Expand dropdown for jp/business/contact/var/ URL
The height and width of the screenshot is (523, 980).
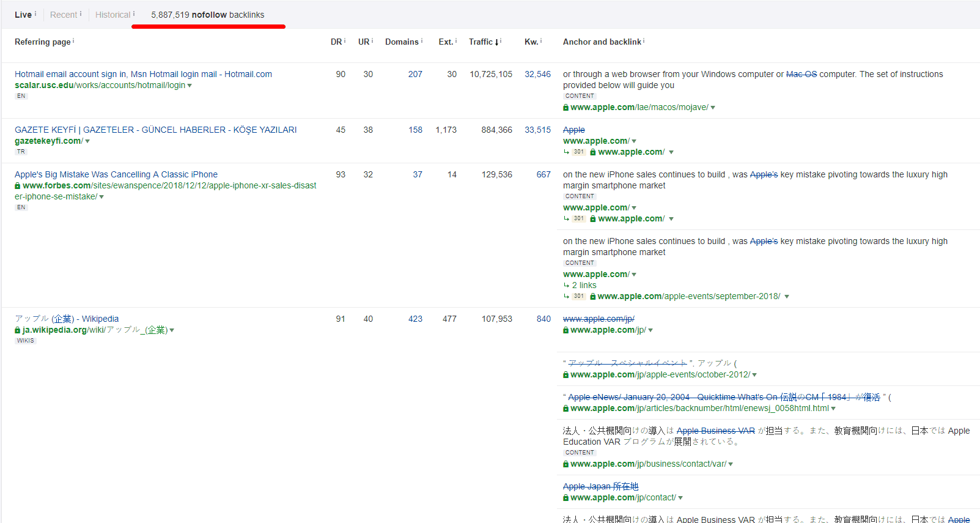(x=731, y=464)
